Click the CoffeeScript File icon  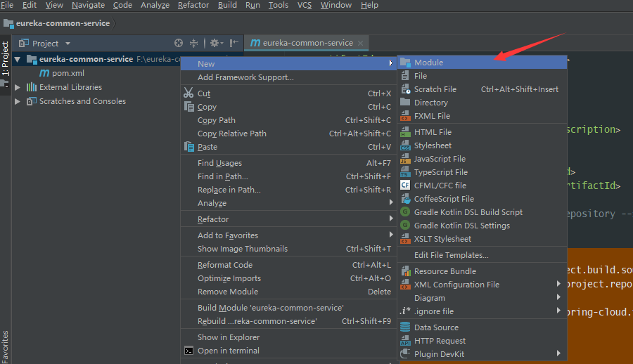(x=405, y=199)
